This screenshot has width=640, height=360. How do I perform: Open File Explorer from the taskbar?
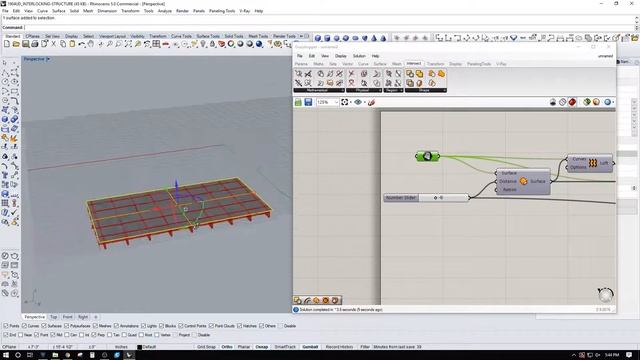(x=55, y=355)
